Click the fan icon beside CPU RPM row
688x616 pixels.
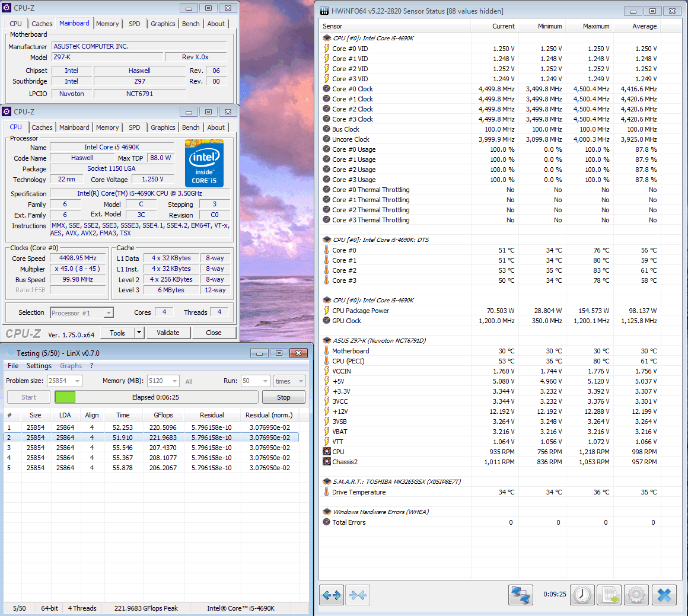coord(327,451)
